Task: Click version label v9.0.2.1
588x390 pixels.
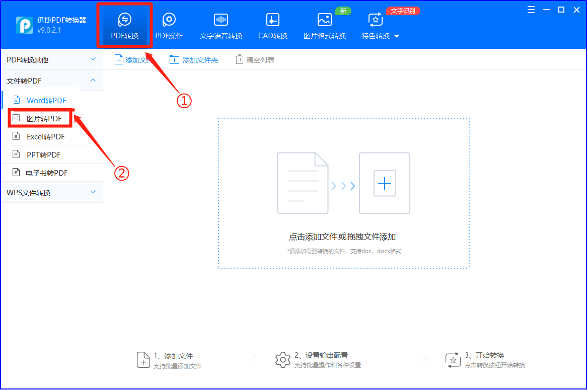Action: tap(49, 30)
